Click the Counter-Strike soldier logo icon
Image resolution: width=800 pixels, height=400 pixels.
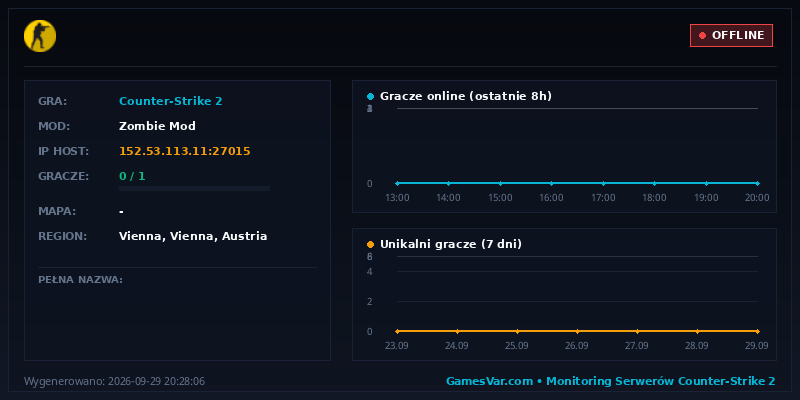tap(40, 36)
